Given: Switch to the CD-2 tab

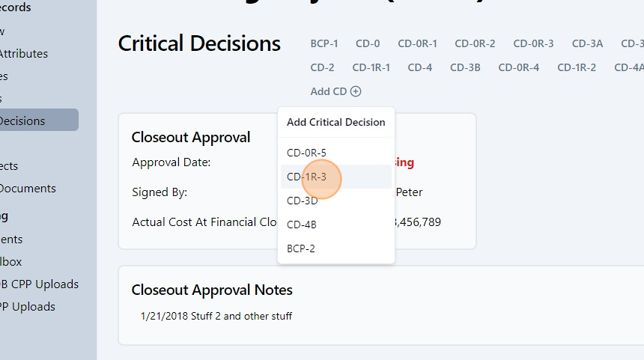Looking at the screenshot, I should point(322,67).
